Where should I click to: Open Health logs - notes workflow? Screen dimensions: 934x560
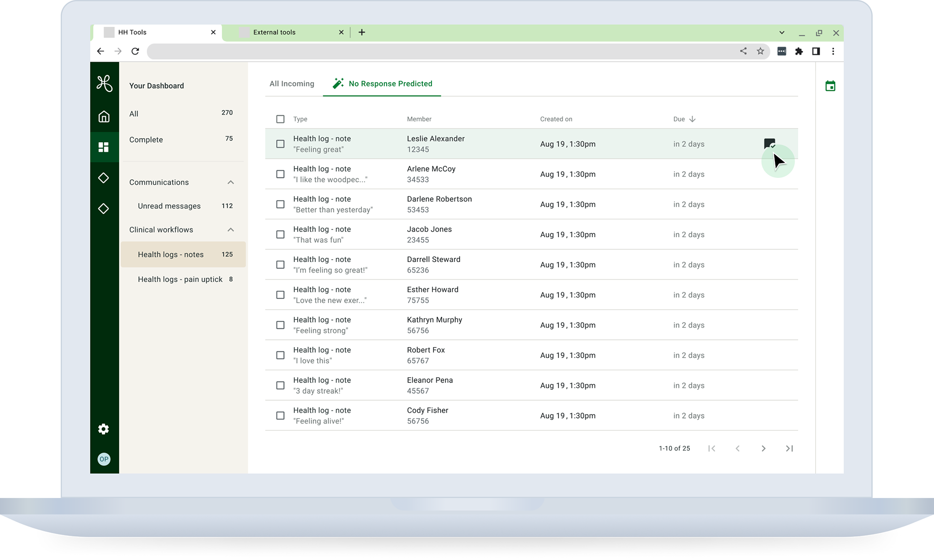(183, 254)
